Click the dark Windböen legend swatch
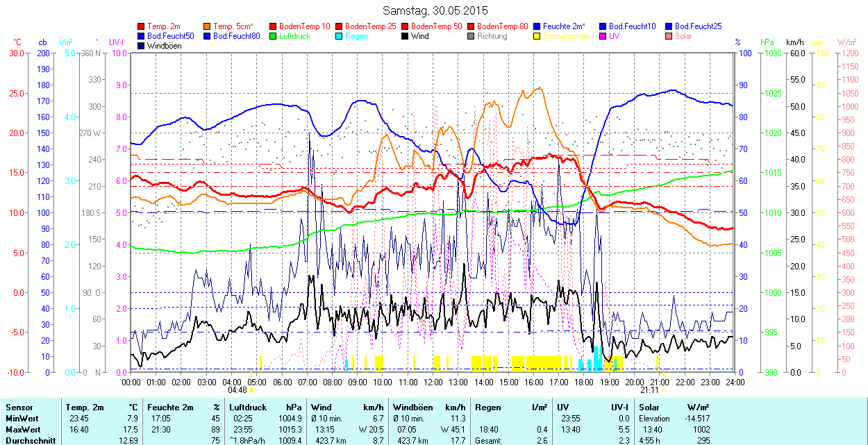Image resolution: width=868 pixels, height=445 pixels. pos(142,46)
